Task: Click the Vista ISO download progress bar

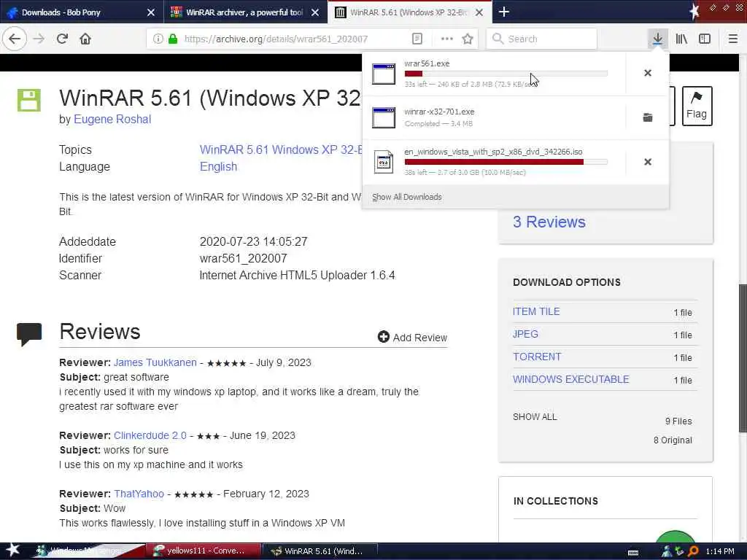Action: (x=506, y=162)
